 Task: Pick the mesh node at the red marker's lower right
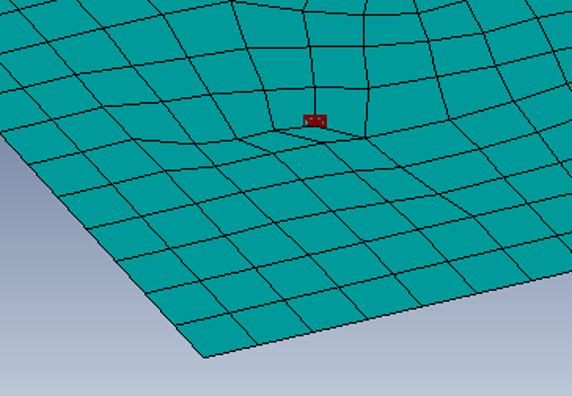[364, 138]
